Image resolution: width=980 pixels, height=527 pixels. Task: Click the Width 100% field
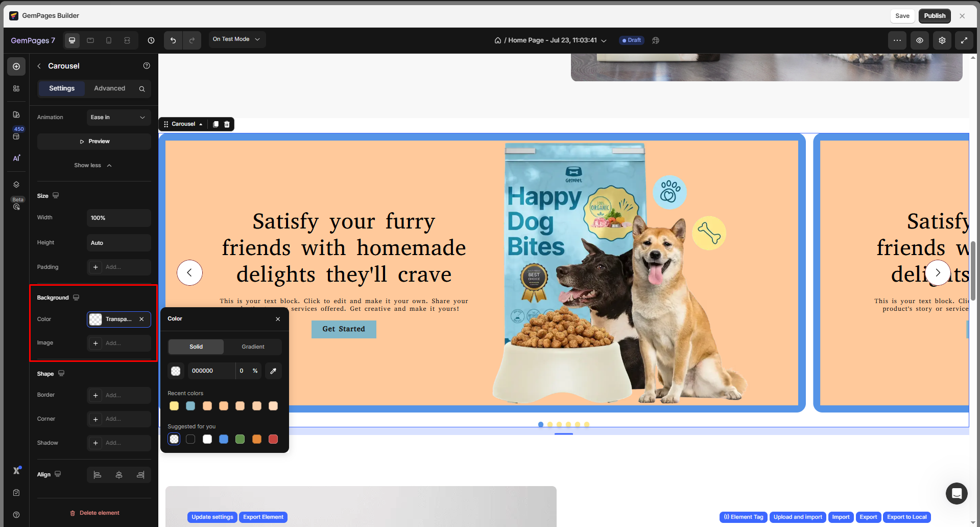tap(118, 218)
